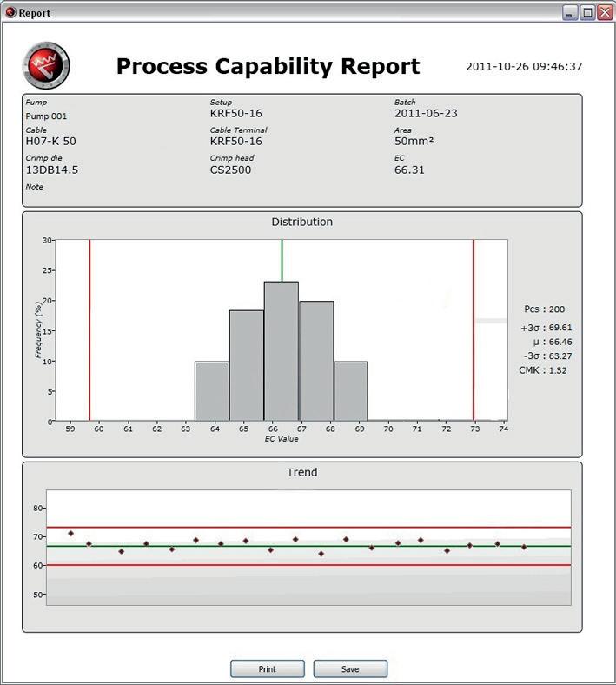Click the red upper limit line at 73 in Distribution
The width and height of the screenshot is (616, 685).
coord(474,329)
